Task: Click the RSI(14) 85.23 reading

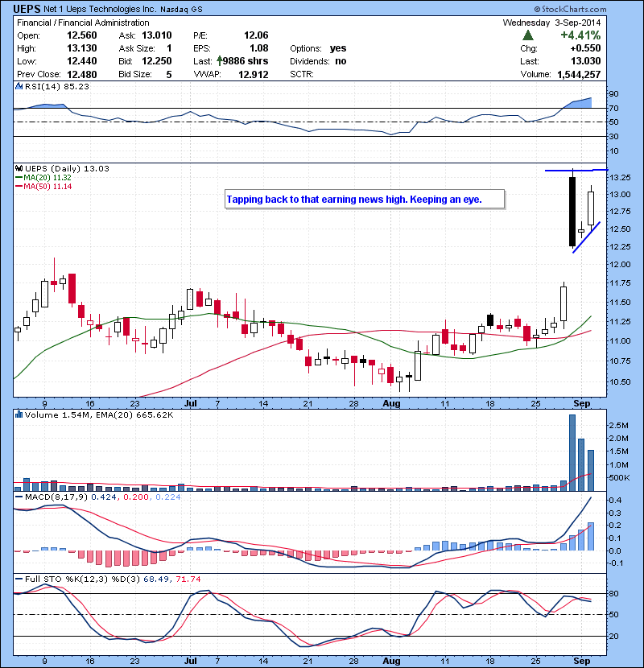Action: [57, 86]
